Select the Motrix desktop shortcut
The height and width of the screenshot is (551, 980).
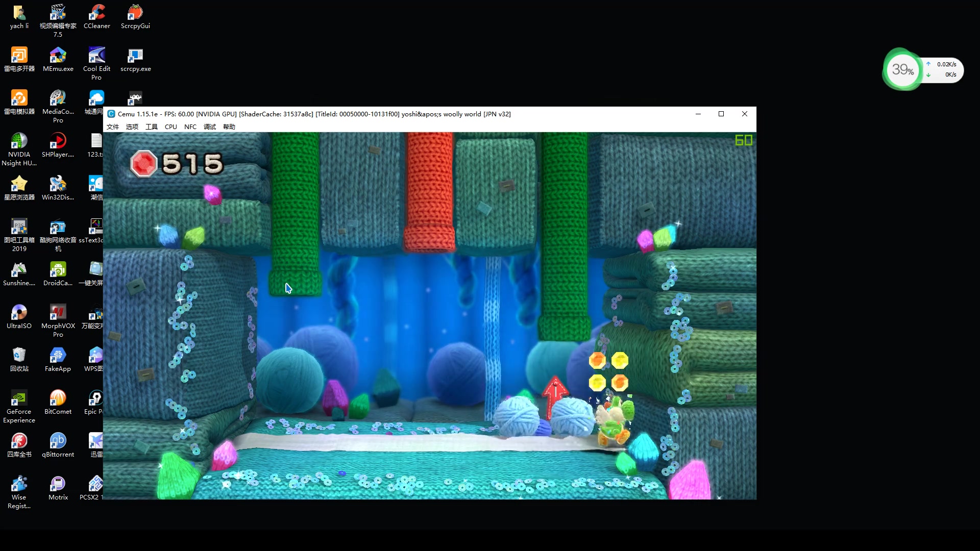pos(58,484)
